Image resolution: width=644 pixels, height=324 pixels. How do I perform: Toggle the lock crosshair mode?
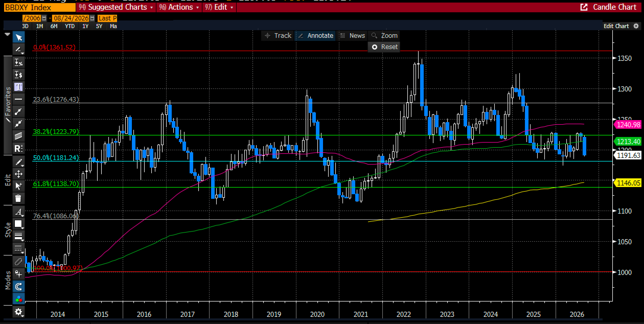click(x=19, y=274)
